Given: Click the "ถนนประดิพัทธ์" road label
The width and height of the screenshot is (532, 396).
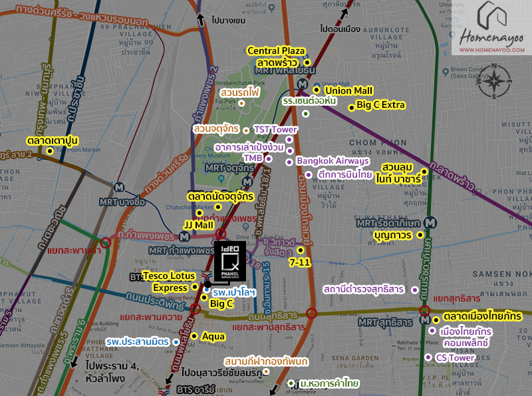Looking at the screenshot, I should 156,301.
